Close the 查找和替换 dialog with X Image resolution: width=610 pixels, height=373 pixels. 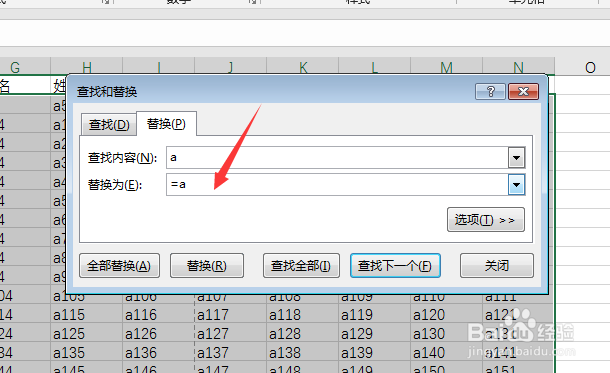(524, 92)
